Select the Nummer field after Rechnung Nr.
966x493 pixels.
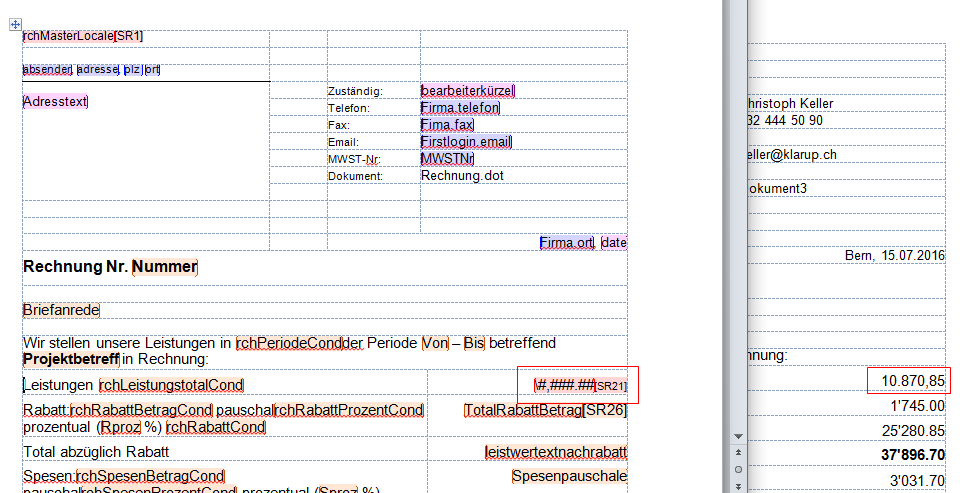(x=164, y=267)
